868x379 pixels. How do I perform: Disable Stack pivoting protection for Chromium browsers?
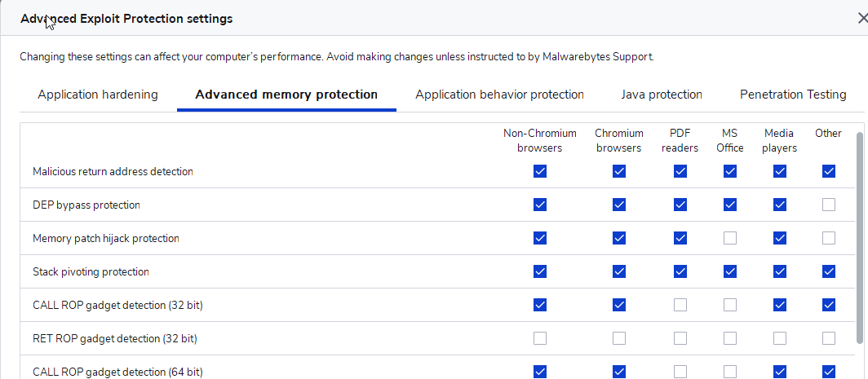[x=619, y=271]
